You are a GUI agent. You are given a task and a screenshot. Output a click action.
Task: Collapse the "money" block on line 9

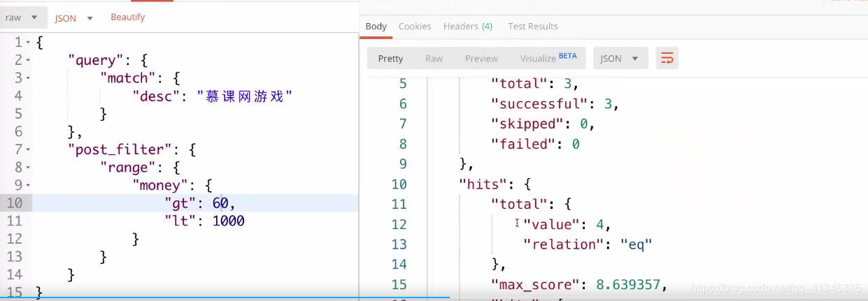pyautogui.click(x=28, y=186)
